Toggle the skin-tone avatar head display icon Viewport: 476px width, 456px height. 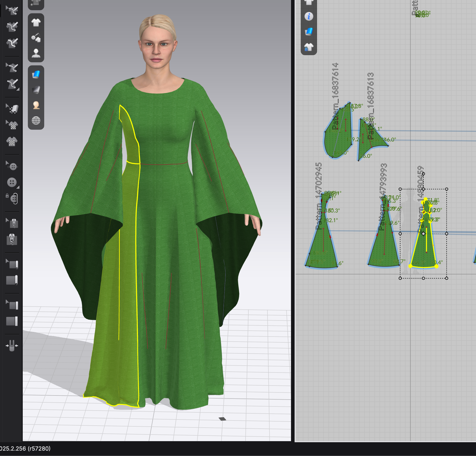click(x=36, y=105)
